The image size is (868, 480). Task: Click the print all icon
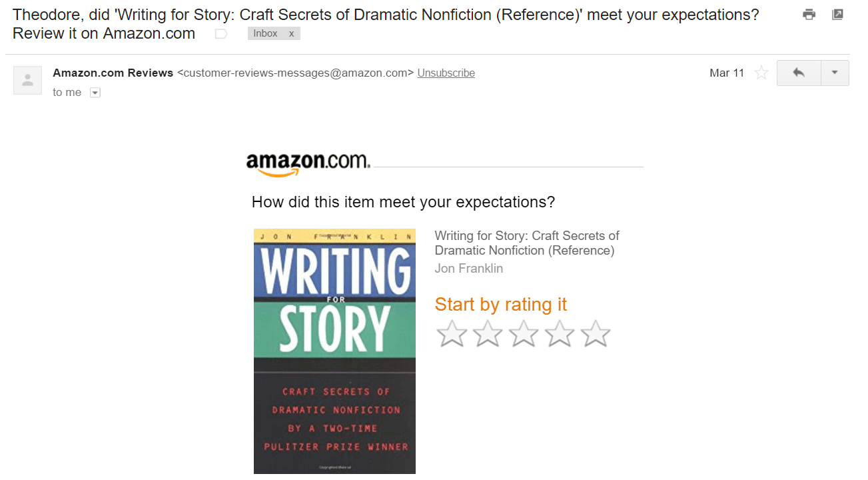[809, 14]
